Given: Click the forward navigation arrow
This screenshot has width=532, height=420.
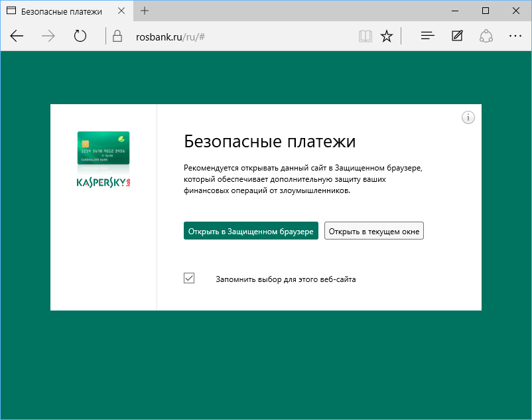Looking at the screenshot, I should point(48,36).
